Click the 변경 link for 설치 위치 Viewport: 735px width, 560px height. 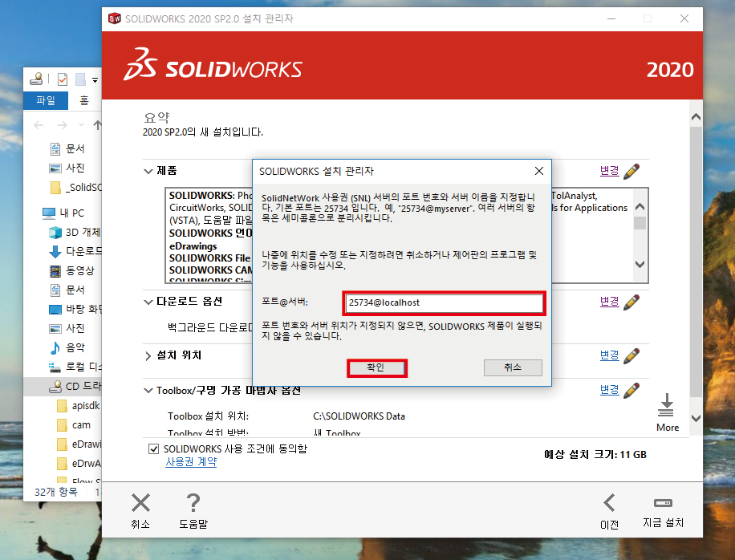609,355
